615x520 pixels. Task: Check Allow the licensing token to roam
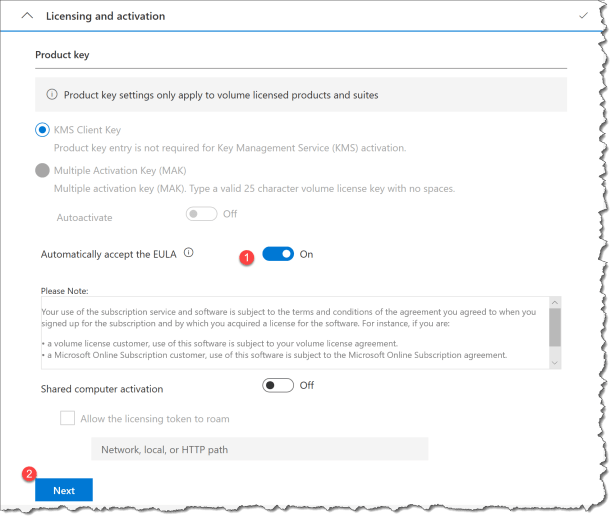(x=67, y=418)
